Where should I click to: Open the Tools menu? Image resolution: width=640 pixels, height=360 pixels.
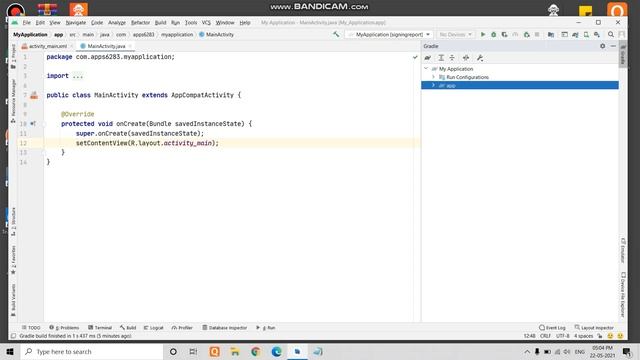[x=191, y=23]
